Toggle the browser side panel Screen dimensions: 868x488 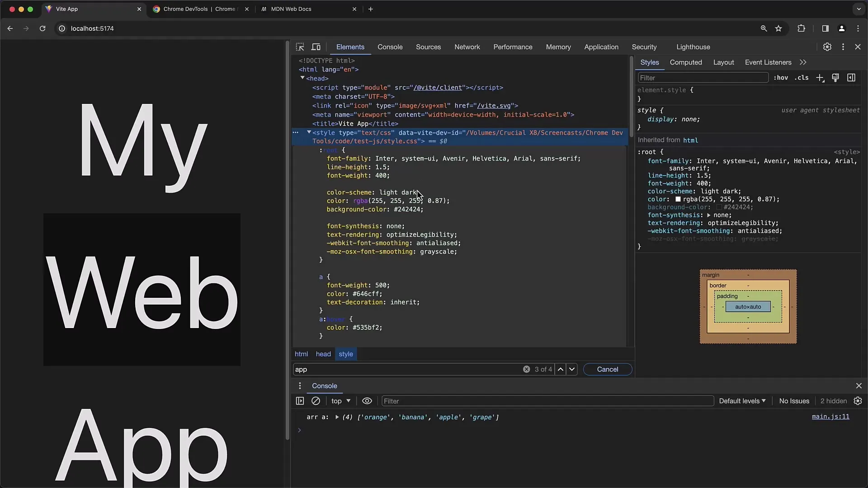(x=825, y=28)
